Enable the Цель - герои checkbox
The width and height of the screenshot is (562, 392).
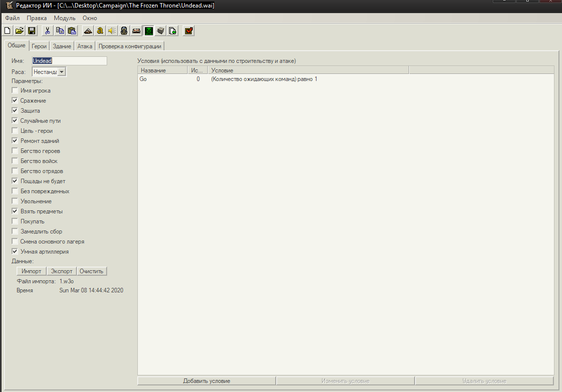point(15,130)
